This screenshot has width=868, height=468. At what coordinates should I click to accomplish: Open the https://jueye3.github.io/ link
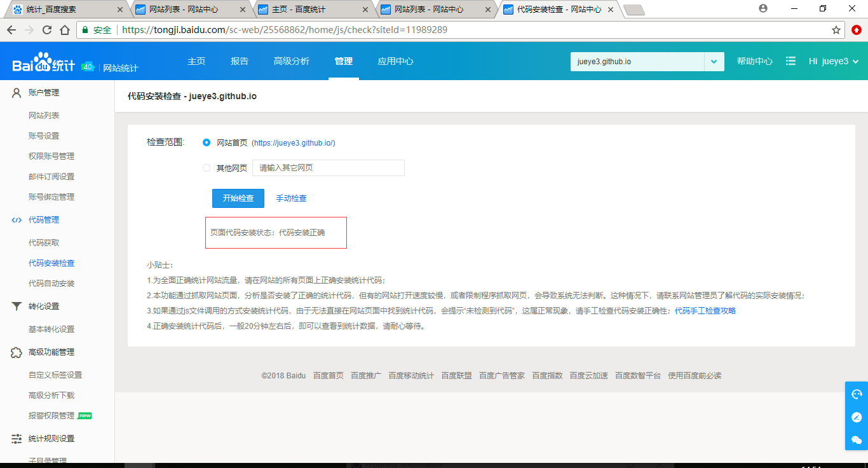click(x=294, y=143)
